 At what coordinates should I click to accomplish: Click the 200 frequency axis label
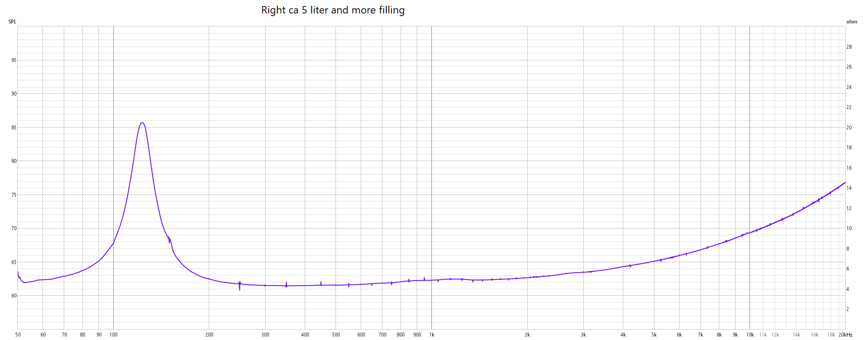209,335
